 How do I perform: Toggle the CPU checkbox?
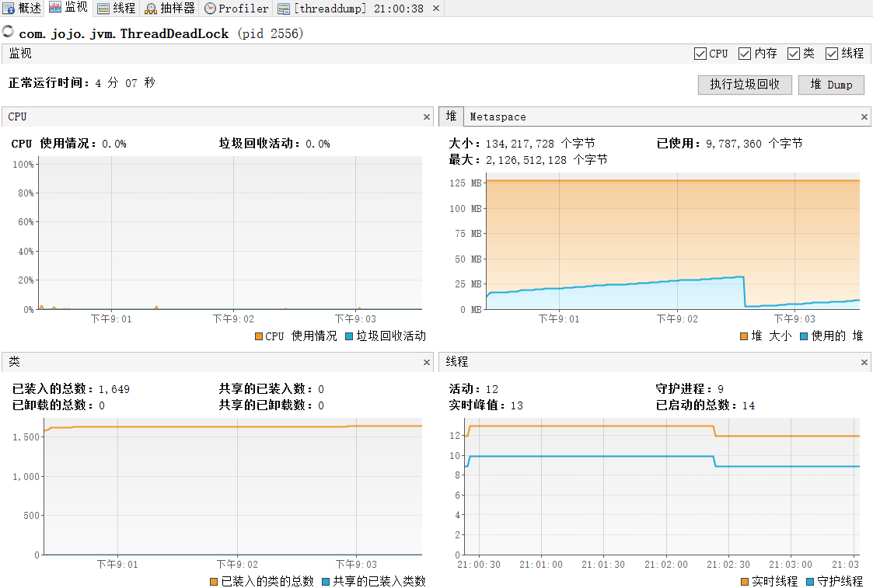[x=700, y=54]
